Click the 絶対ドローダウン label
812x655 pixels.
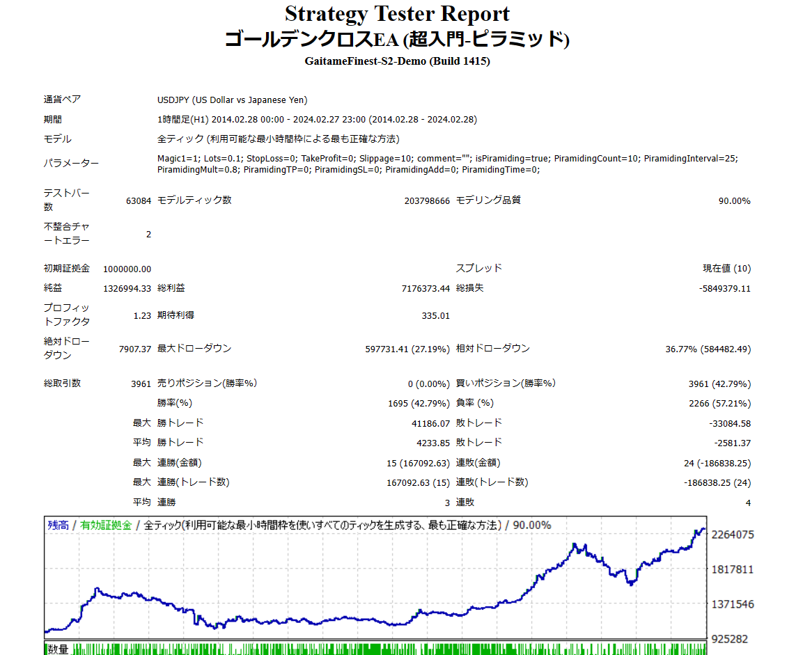pos(66,349)
